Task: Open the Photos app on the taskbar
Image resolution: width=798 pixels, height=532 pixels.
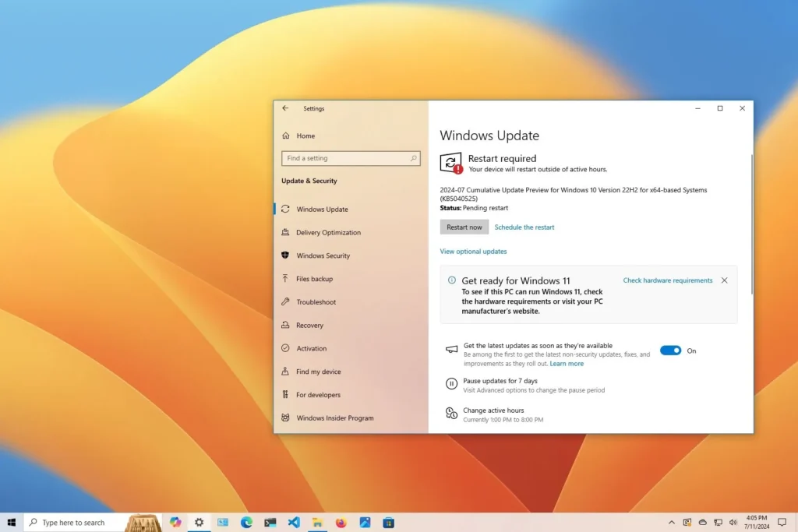Action: point(365,523)
